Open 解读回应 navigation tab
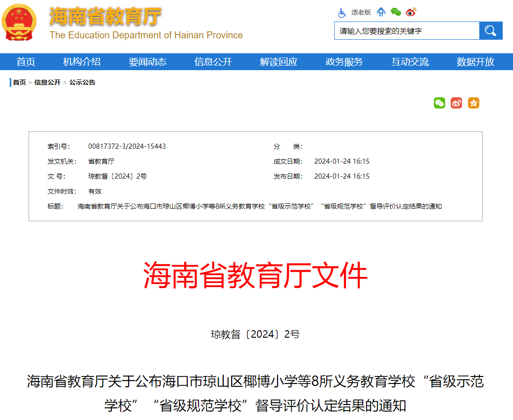Viewport: 513px width, 420px height. click(278, 62)
